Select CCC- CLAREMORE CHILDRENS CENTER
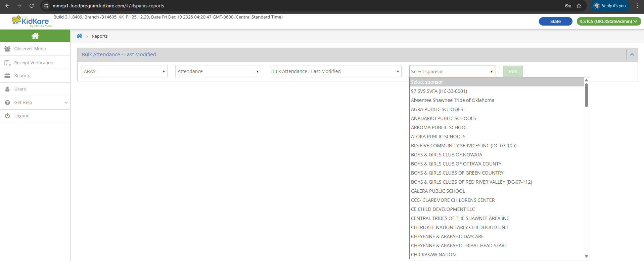The height and width of the screenshot is (261, 644). coord(497,200)
